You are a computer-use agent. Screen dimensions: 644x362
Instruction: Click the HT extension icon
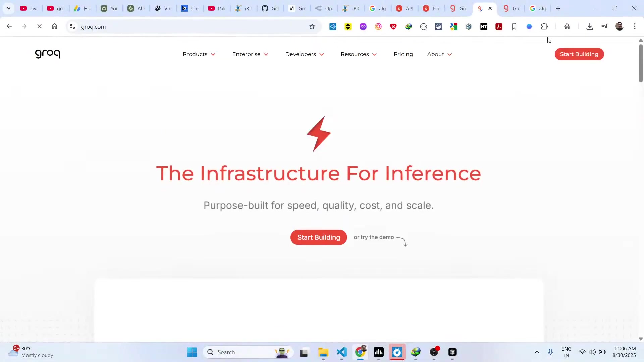coord(484,26)
